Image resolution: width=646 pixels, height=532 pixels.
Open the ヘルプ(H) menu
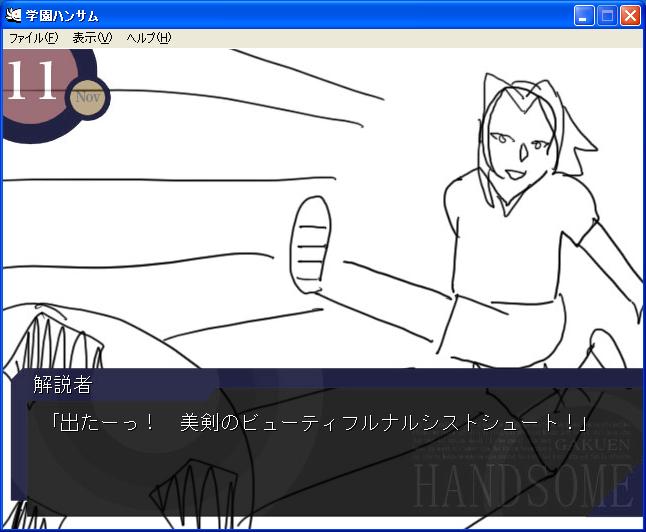point(149,38)
